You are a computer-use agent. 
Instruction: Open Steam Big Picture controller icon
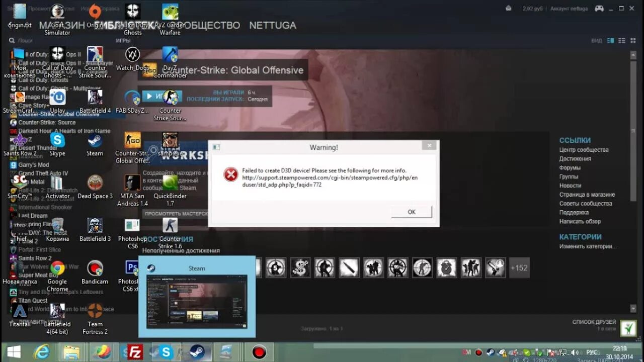pos(599,9)
